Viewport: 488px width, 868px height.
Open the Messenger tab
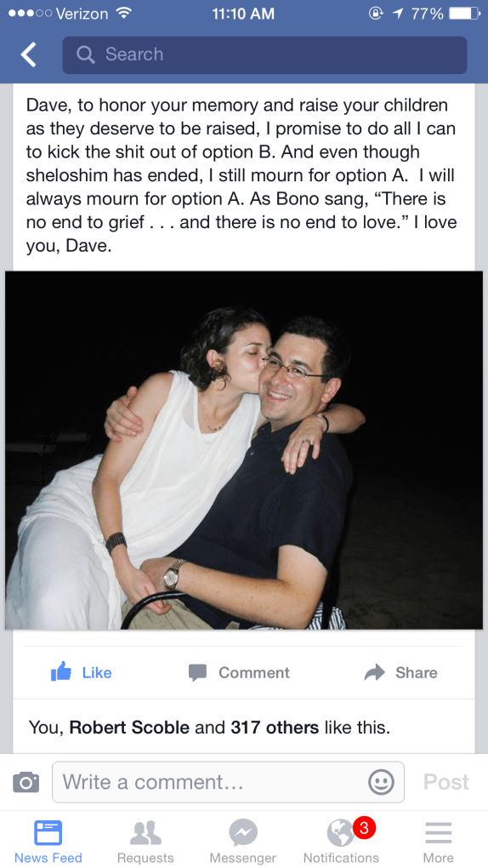[x=243, y=840]
